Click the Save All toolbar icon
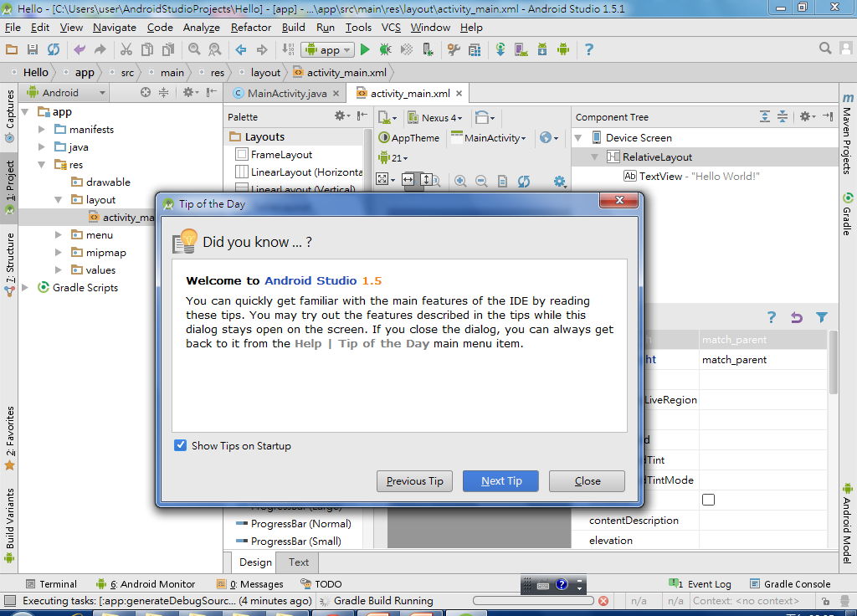The height and width of the screenshot is (616, 857). point(33,49)
